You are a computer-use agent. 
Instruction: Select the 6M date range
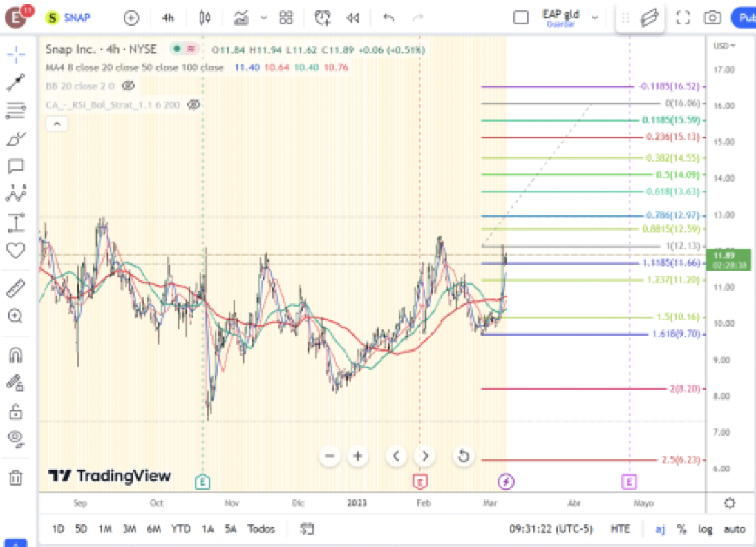154,529
